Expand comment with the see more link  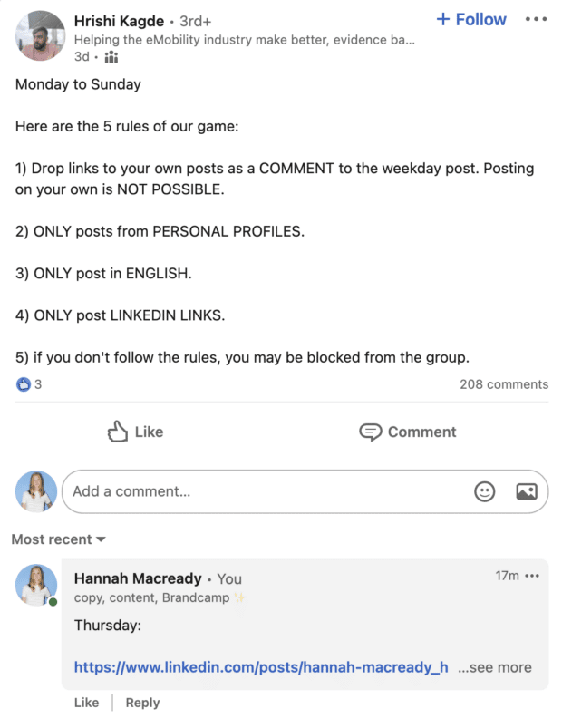(x=495, y=667)
